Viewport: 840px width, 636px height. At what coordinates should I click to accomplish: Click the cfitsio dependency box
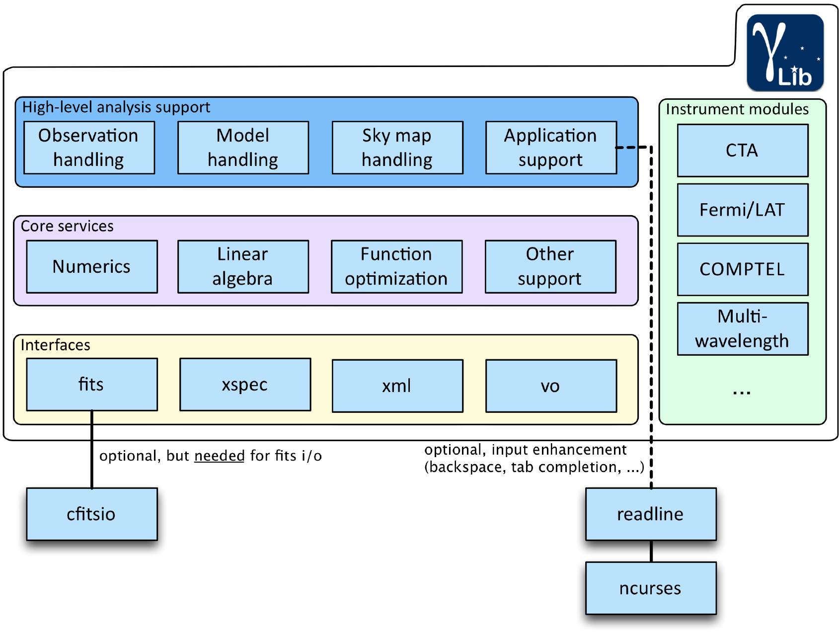[x=92, y=514]
